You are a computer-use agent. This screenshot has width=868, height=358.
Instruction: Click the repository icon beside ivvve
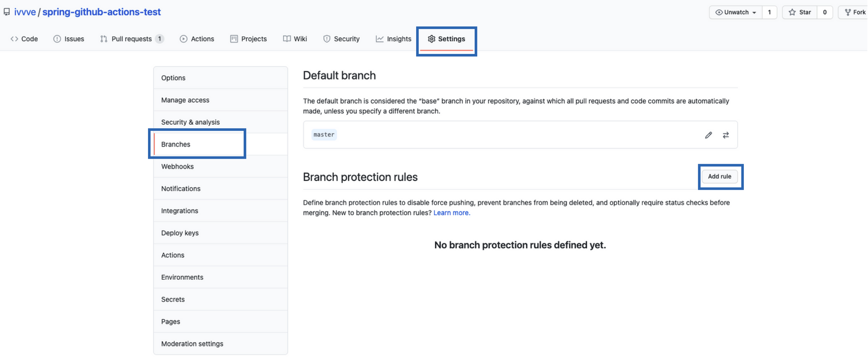(x=7, y=12)
